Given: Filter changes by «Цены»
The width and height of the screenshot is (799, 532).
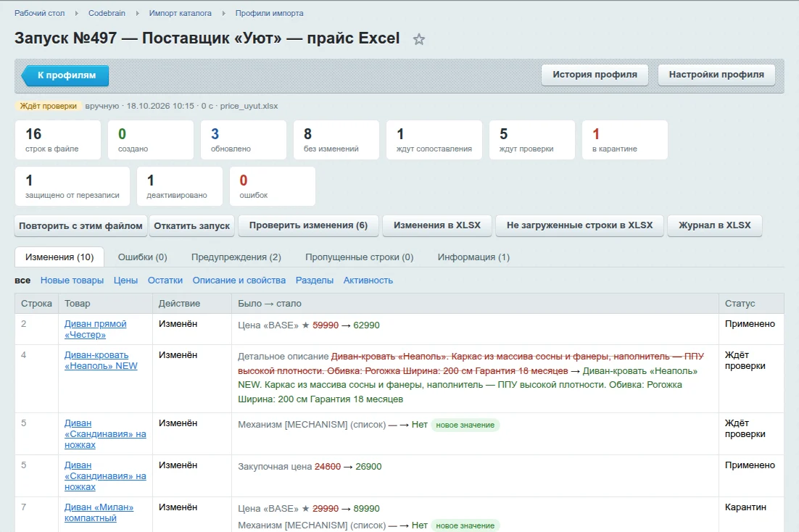Looking at the screenshot, I should (x=126, y=280).
